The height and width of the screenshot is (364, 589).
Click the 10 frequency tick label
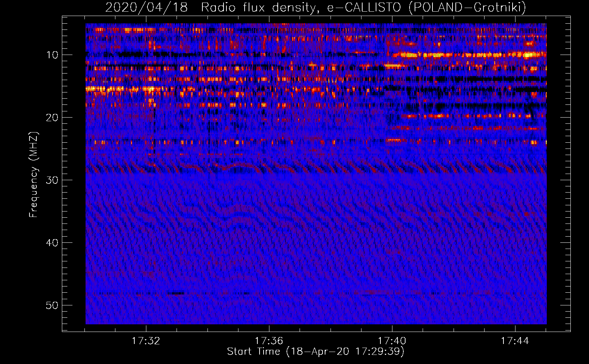click(x=52, y=55)
